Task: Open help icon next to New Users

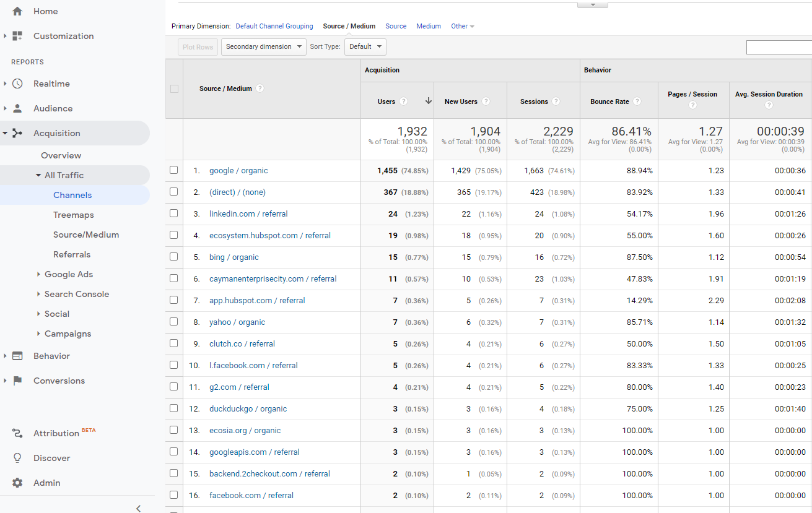Action: (x=486, y=101)
